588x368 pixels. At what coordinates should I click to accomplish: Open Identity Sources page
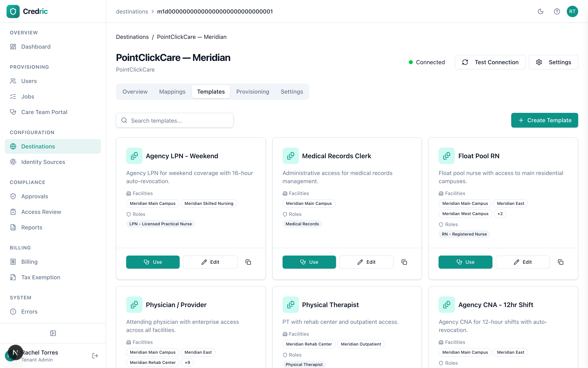coord(53,162)
